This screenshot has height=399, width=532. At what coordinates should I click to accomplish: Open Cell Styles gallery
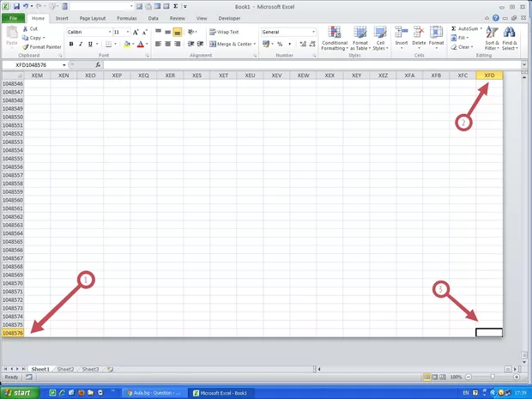point(380,39)
